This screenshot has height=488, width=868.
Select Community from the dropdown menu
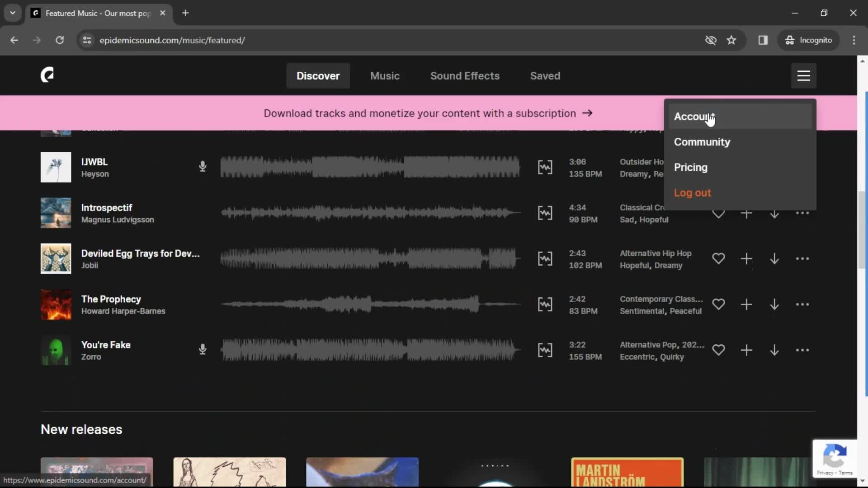740,142
